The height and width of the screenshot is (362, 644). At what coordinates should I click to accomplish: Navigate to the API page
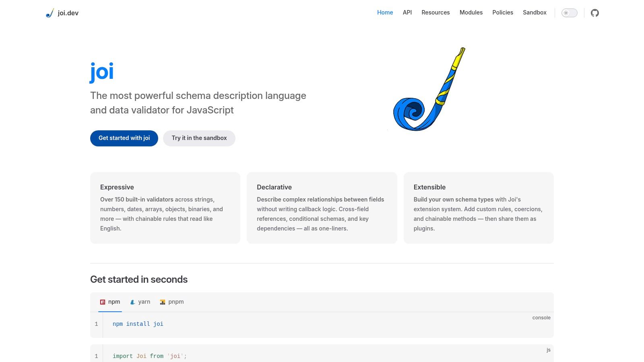tap(407, 12)
